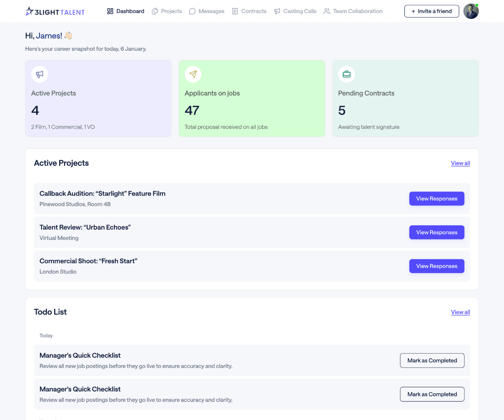
Task: Click the profile avatar in the top bar
Action: [x=471, y=11]
